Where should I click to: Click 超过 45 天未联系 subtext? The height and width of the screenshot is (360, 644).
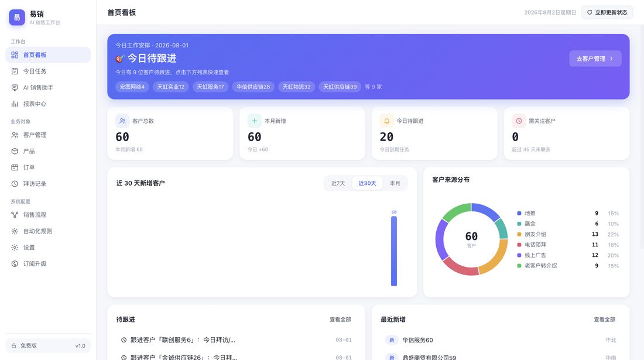point(531,149)
